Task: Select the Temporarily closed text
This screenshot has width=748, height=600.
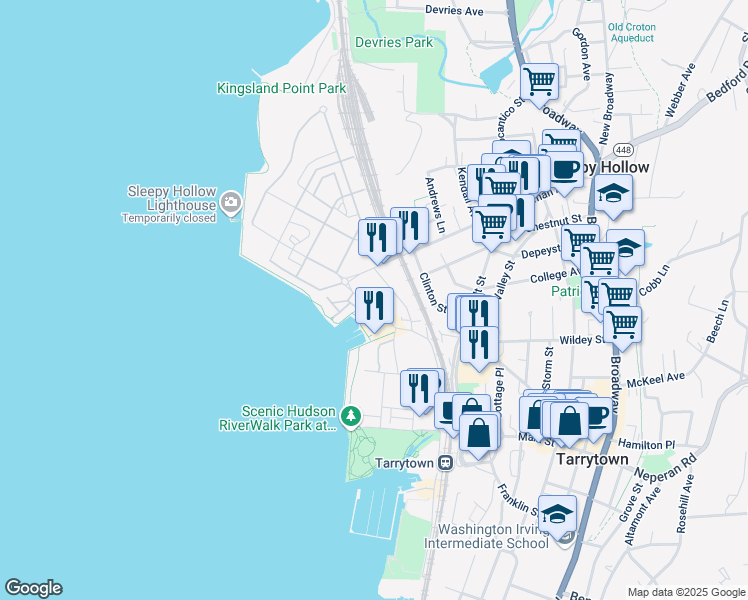Action: pyautogui.click(x=169, y=218)
